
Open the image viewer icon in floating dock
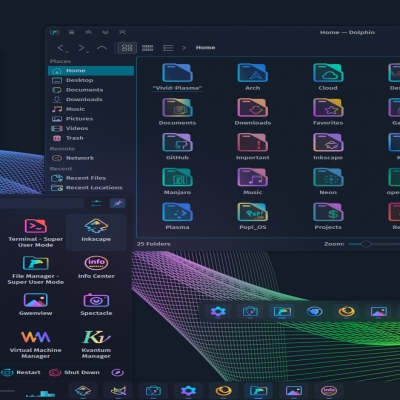pyautogui.click(x=379, y=312)
